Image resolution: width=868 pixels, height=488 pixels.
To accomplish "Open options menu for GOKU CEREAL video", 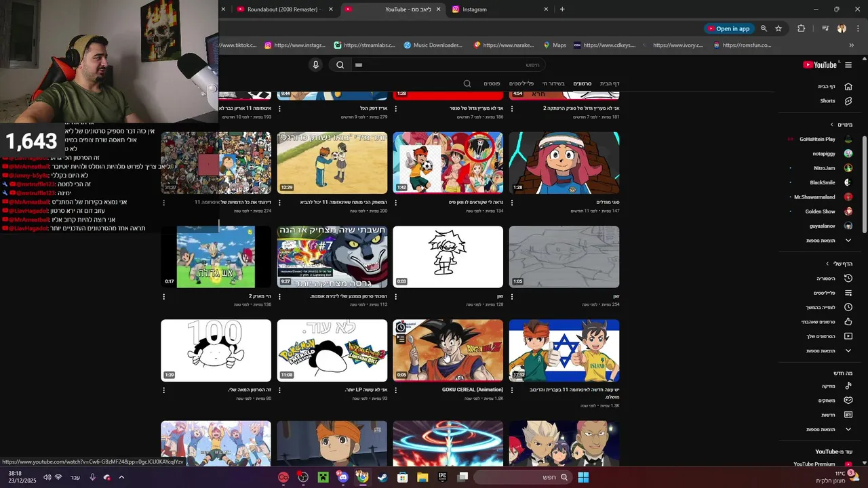I will (x=396, y=390).
